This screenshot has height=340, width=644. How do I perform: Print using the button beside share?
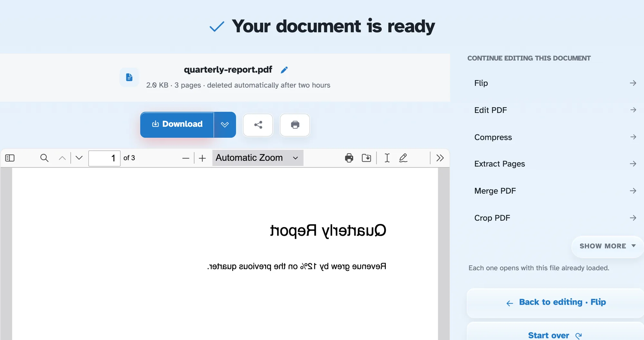295,125
